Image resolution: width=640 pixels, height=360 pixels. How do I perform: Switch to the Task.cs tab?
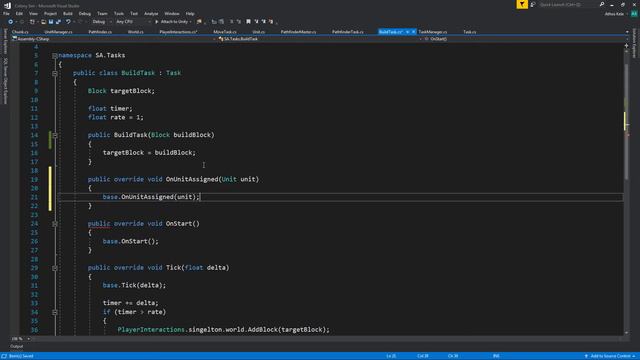pos(469,32)
